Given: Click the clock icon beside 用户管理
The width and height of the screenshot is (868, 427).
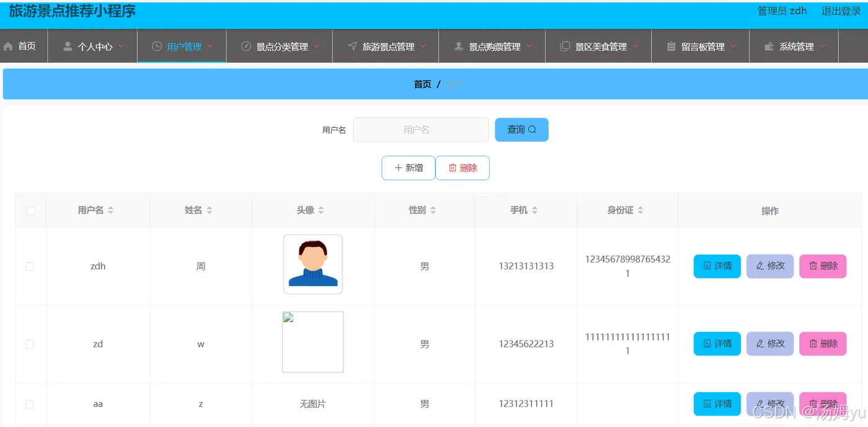Looking at the screenshot, I should tap(157, 47).
